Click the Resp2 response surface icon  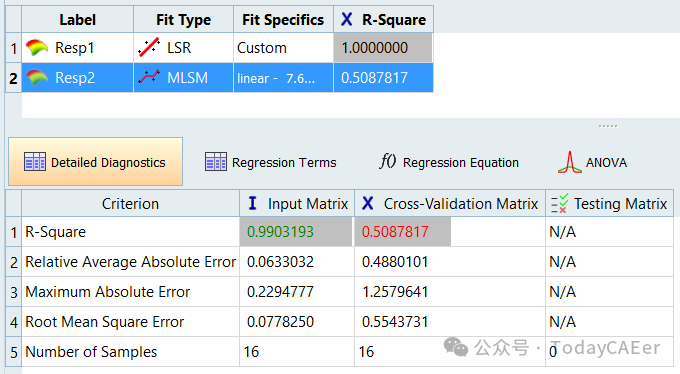click(x=37, y=78)
